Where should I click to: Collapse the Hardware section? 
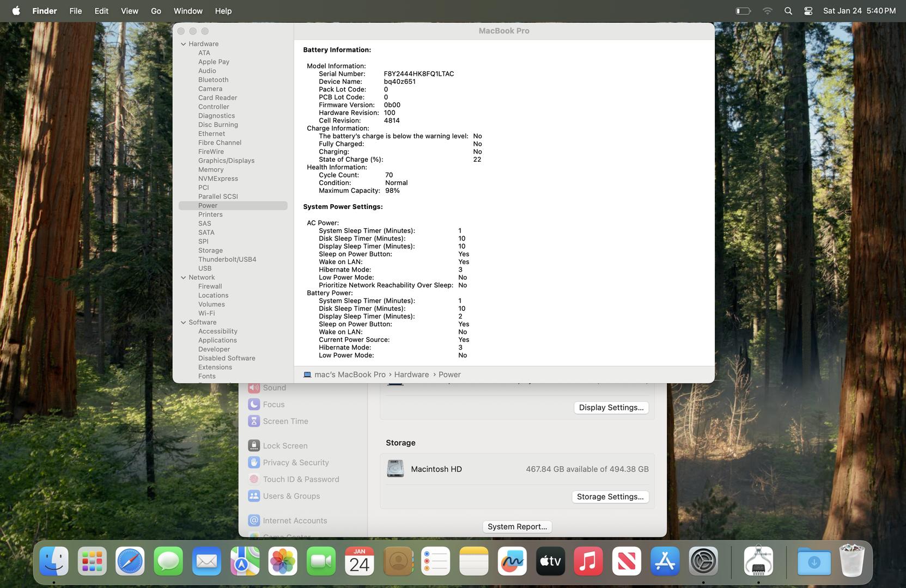[x=184, y=44]
